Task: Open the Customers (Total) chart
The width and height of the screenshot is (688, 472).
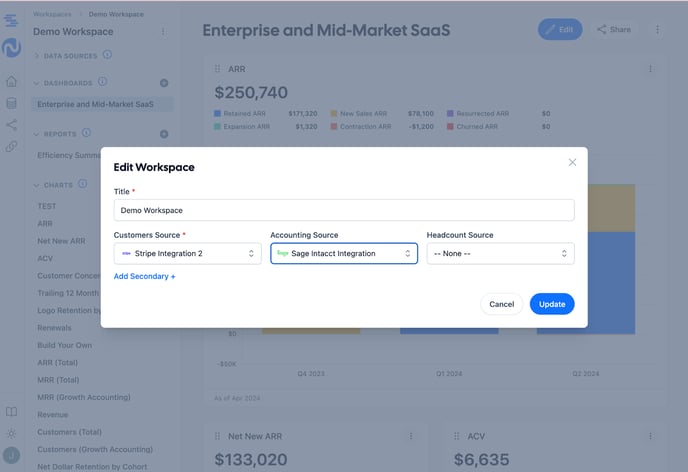Action: tap(69, 432)
